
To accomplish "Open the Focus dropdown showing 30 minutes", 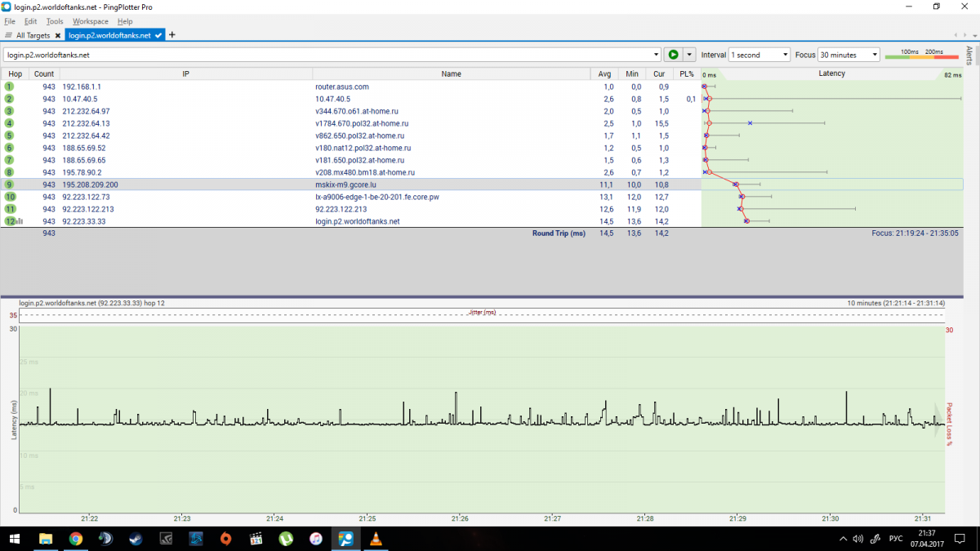I will 849,55.
